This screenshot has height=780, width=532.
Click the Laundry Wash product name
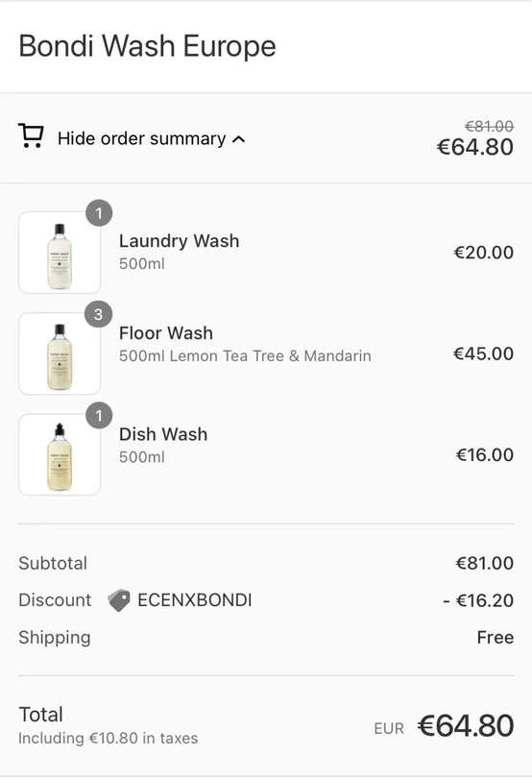click(179, 241)
